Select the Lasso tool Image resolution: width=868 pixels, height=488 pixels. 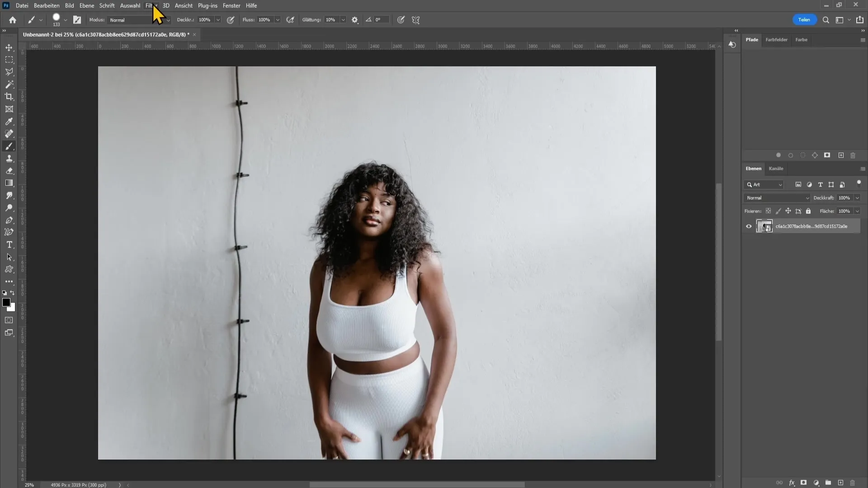click(9, 71)
